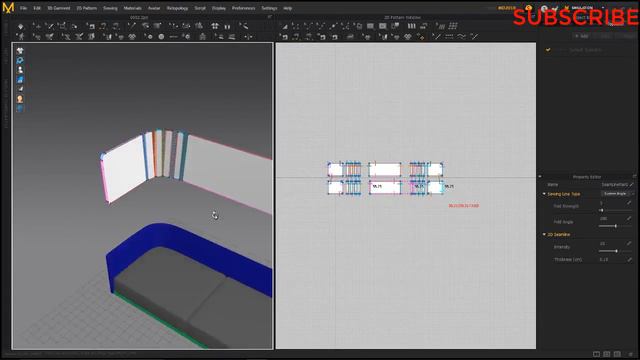Click the pause-shaped icon in 3D toolbar
This screenshot has width=640, height=360.
click(227, 26)
